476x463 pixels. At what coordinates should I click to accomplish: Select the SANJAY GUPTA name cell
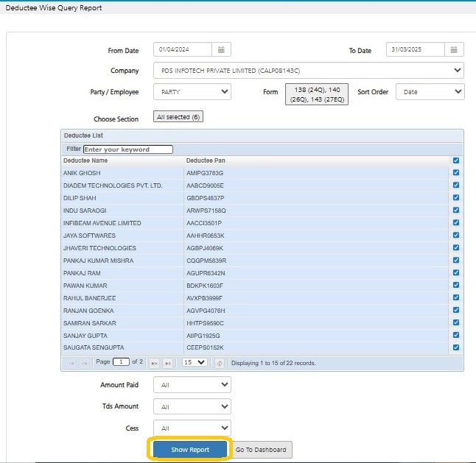coord(122,336)
